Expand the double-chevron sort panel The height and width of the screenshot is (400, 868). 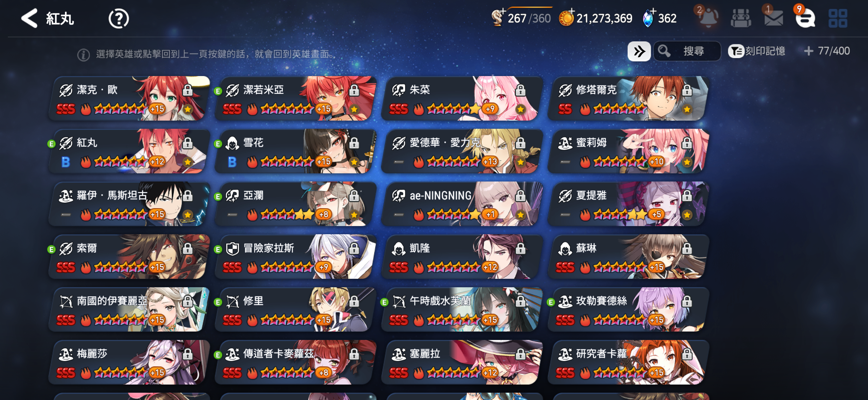tap(639, 51)
